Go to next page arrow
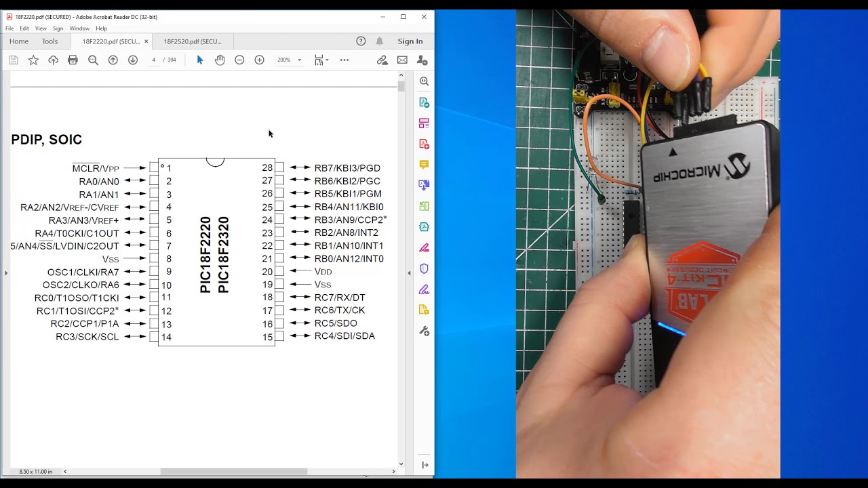 tap(133, 60)
